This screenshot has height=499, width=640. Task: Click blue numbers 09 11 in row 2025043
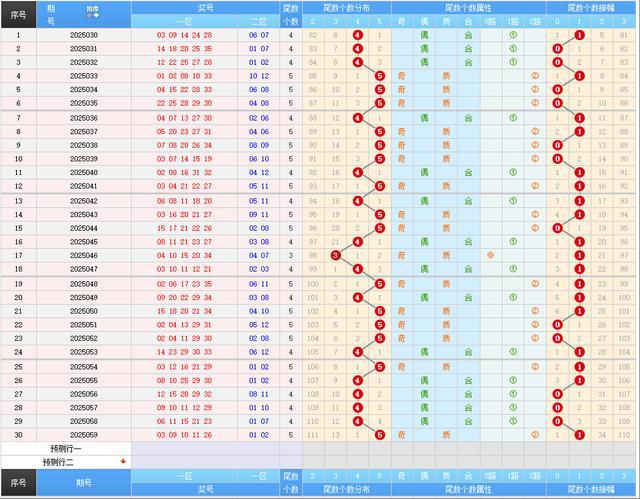[x=259, y=215]
